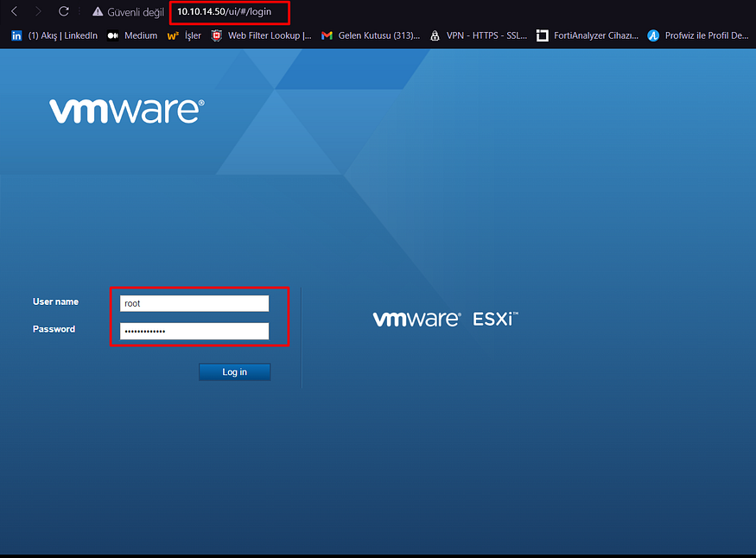This screenshot has width=756, height=558.
Task: Open Web Filter Lookup bookmark icon
Action: point(217,35)
